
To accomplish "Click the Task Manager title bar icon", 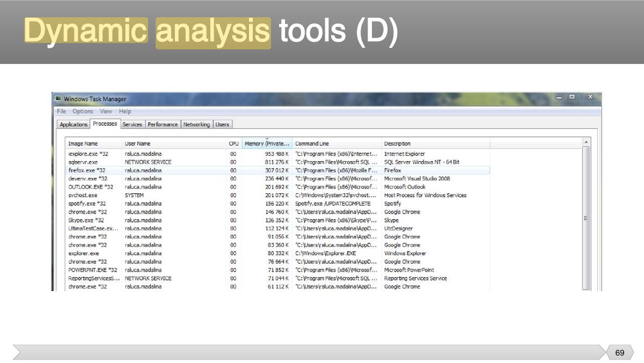I will (58, 99).
